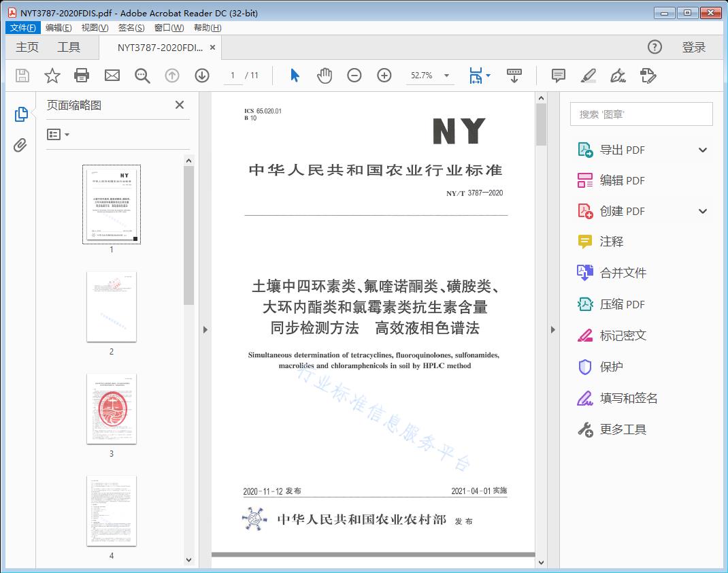Open the find text magnifier tool
The image size is (728, 573).
click(x=142, y=76)
